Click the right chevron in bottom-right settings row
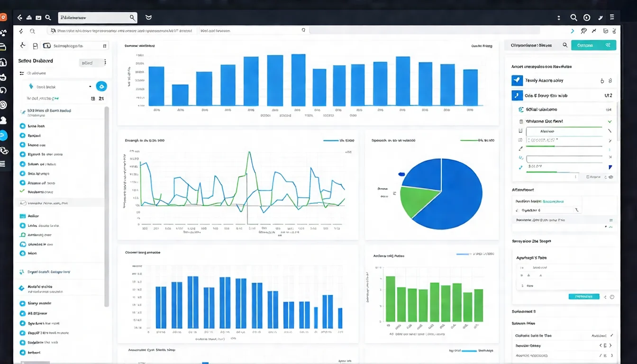Screen dimensions: 637x364 pos(610,346)
